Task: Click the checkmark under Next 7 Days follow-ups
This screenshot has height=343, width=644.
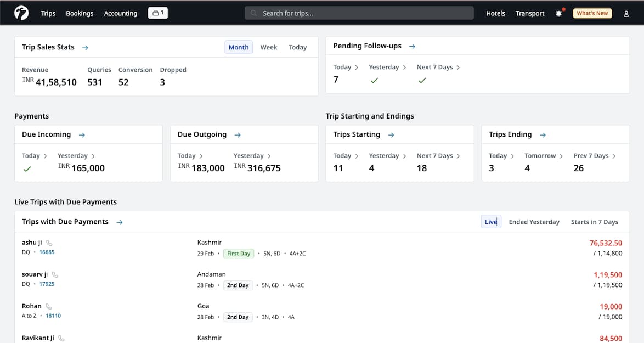Action: (x=422, y=80)
